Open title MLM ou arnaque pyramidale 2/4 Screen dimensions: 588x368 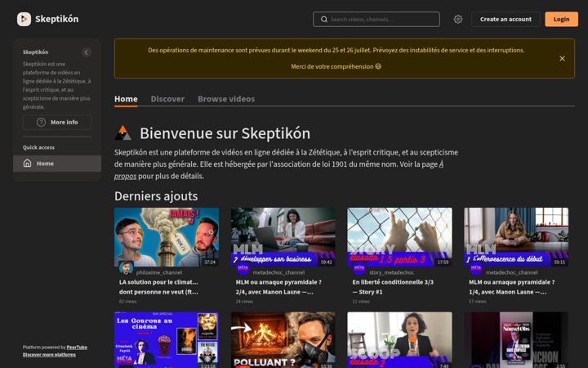pos(278,287)
